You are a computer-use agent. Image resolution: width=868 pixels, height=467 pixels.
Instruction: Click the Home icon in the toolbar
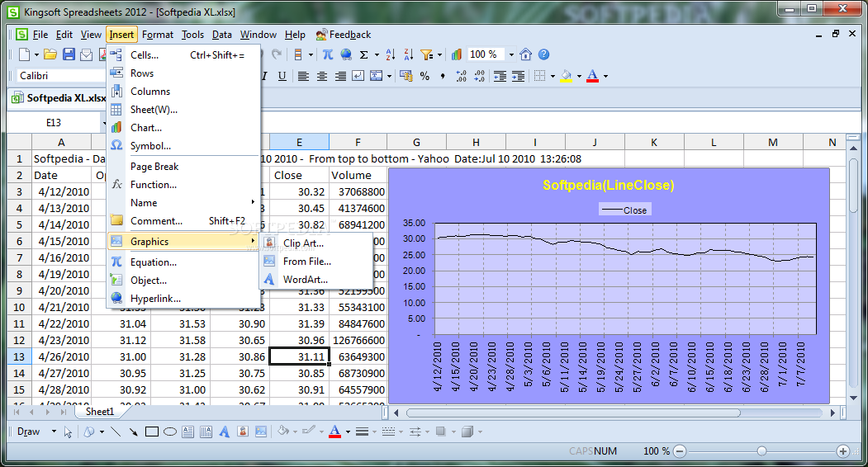click(x=526, y=54)
